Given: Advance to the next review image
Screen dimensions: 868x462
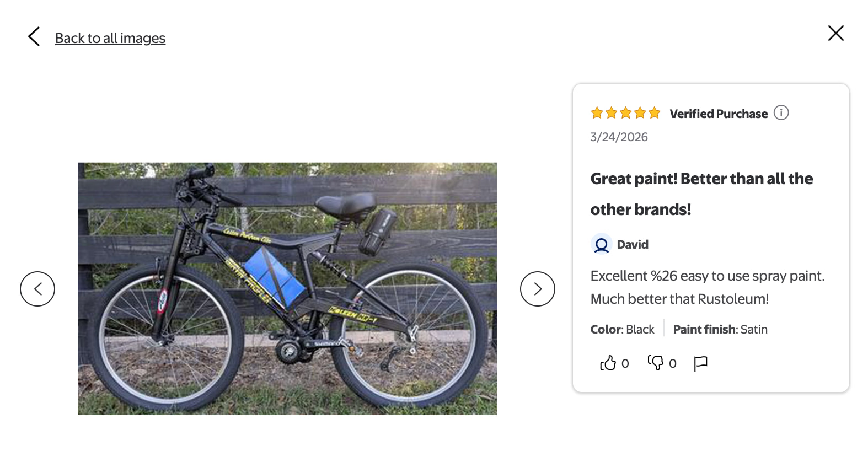Looking at the screenshot, I should pyautogui.click(x=537, y=289).
